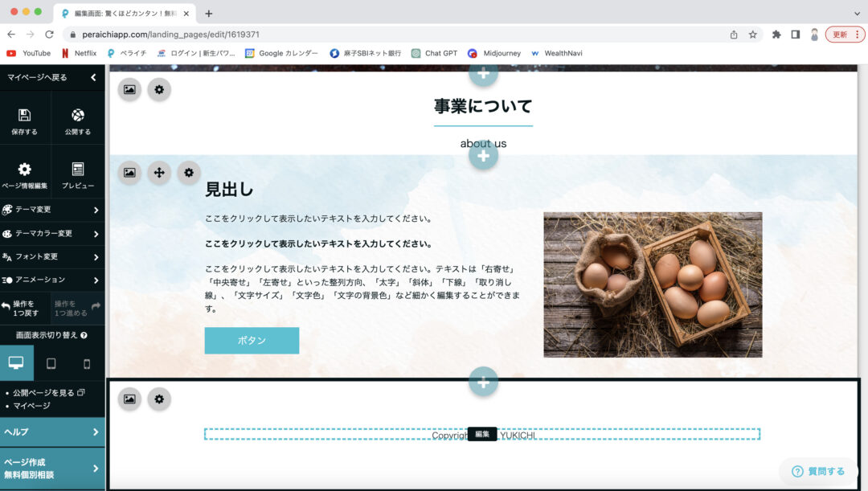This screenshot has height=491, width=868.
Task: Click the save (保存する) icon
Action: [x=24, y=115]
